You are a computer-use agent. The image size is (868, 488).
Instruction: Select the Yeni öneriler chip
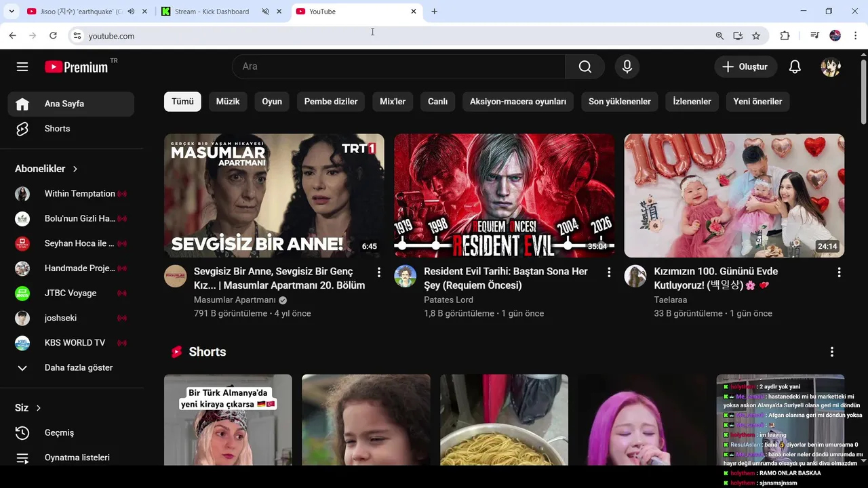757,102
